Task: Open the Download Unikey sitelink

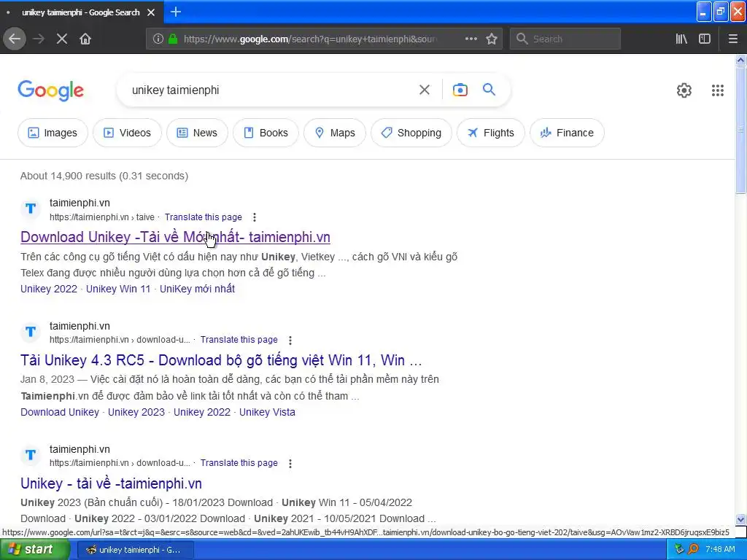Action: tap(60, 413)
